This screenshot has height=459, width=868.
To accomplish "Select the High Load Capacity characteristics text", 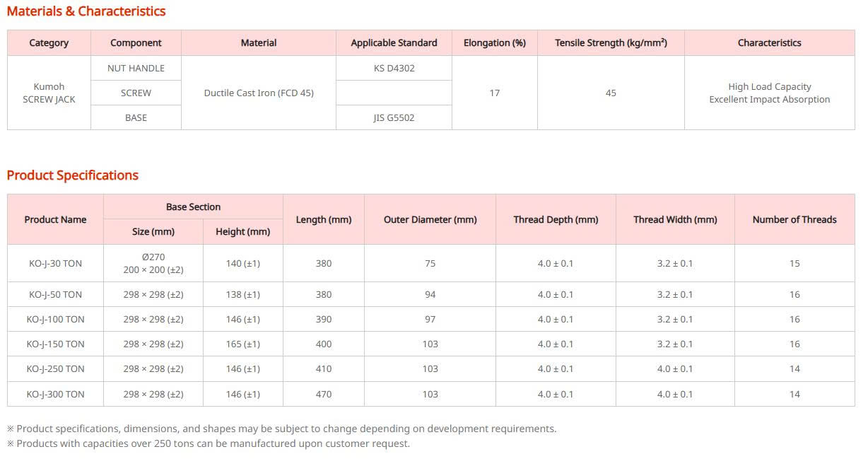I will pos(770,86).
